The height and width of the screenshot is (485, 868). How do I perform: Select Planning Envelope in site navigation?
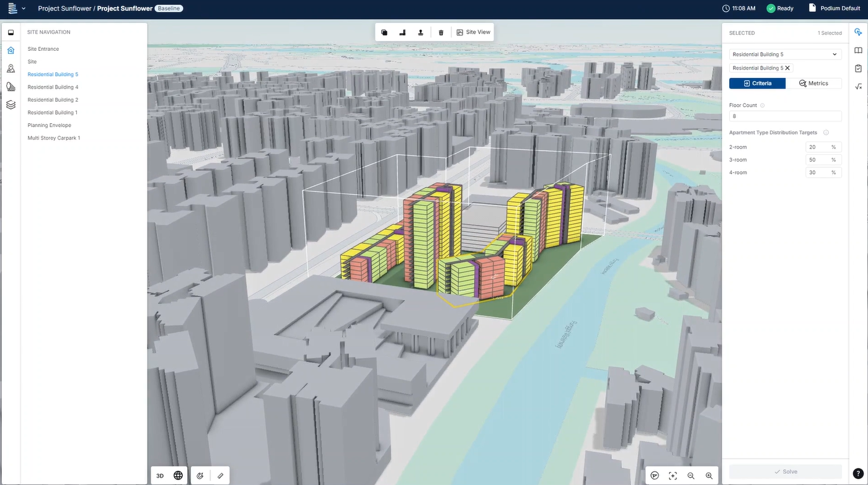coord(50,125)
